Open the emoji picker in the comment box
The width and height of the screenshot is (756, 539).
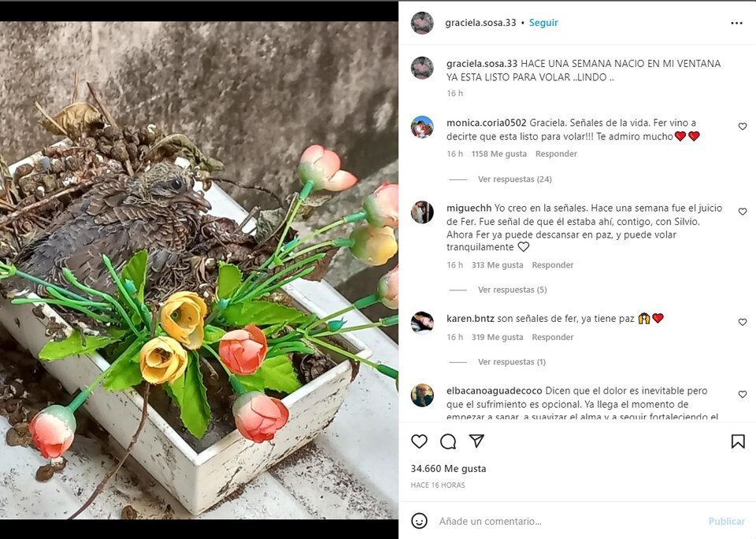click(x=420, y=521)
